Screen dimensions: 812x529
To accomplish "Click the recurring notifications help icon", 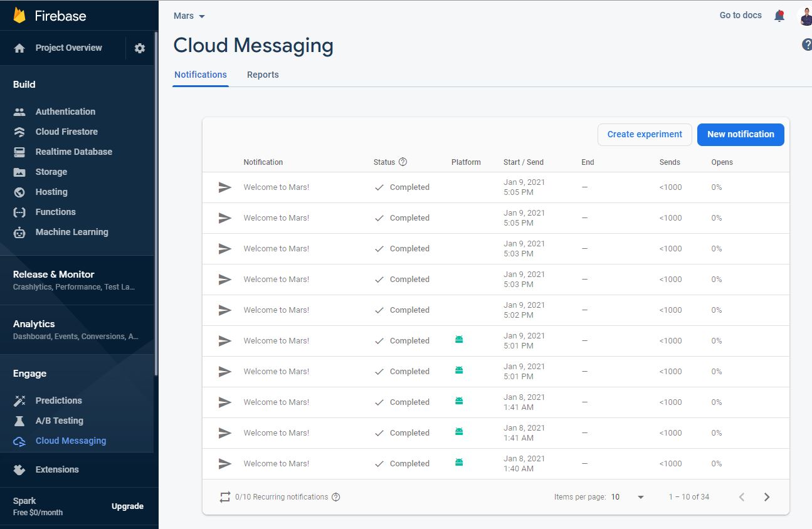I will 335,497.
